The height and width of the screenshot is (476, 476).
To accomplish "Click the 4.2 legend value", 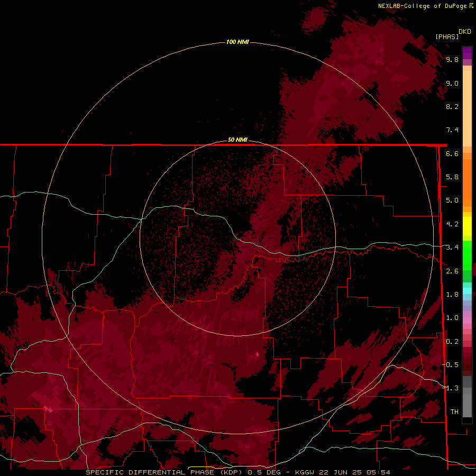I will click(x=452, y=224).
